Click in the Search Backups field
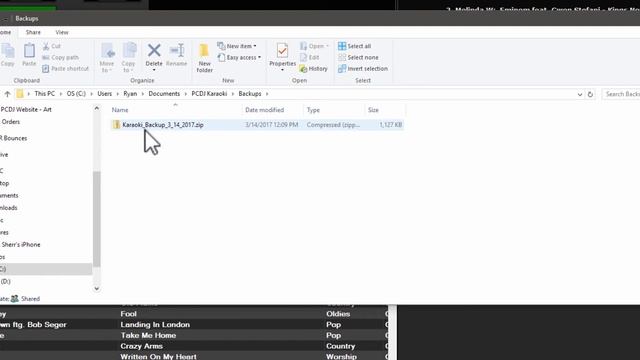Screen dimensions: 640x360 [621, 94]
